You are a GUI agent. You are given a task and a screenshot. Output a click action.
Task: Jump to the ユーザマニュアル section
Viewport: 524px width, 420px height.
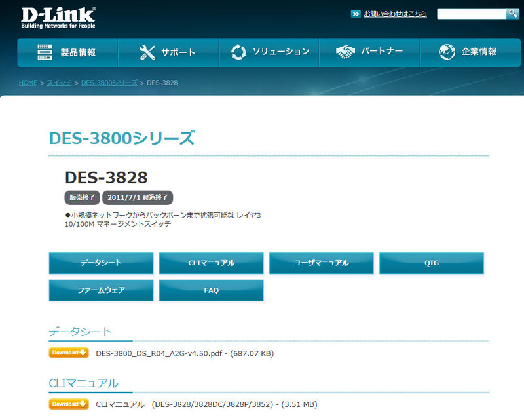click(x=321, y=263)
